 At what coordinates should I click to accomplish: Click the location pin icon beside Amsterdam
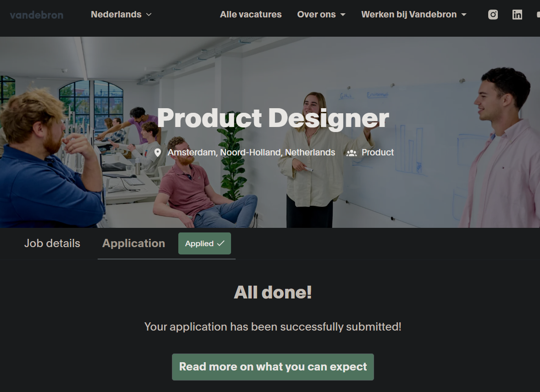click(157, 153)
